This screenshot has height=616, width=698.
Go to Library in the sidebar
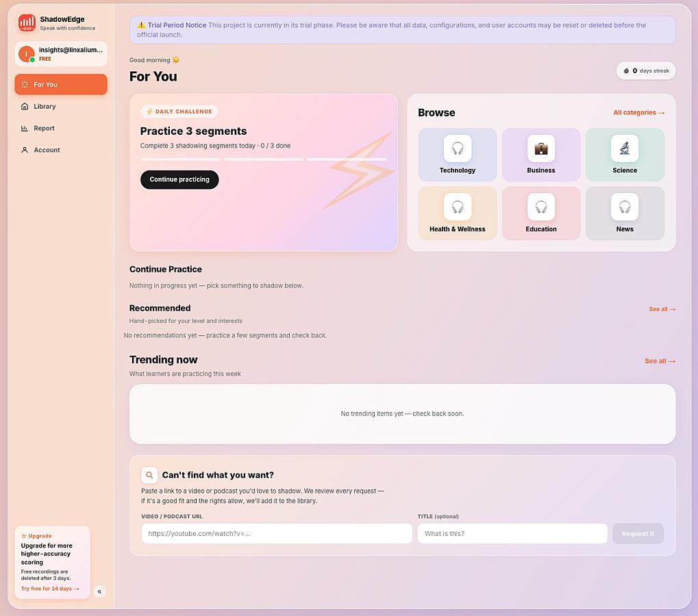(x=60, y=106)
